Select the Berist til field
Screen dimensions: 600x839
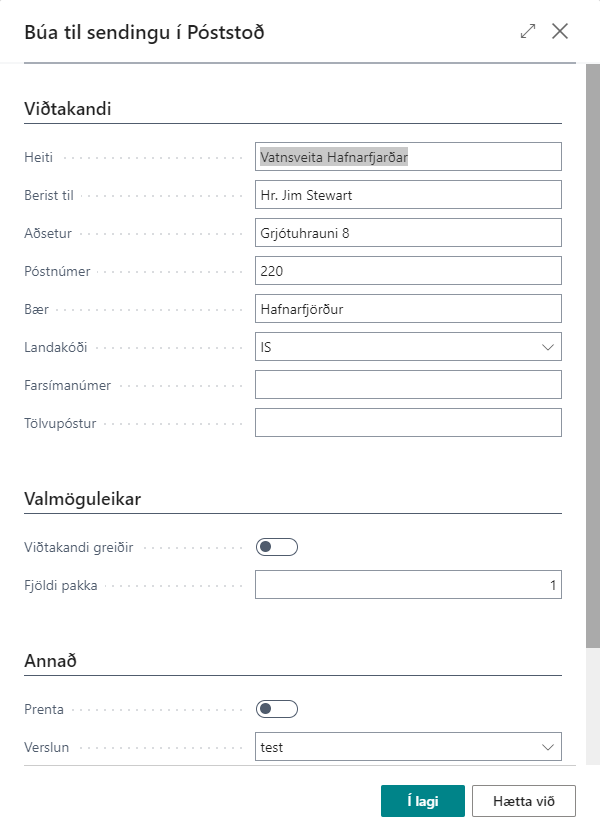coord(408,195)
